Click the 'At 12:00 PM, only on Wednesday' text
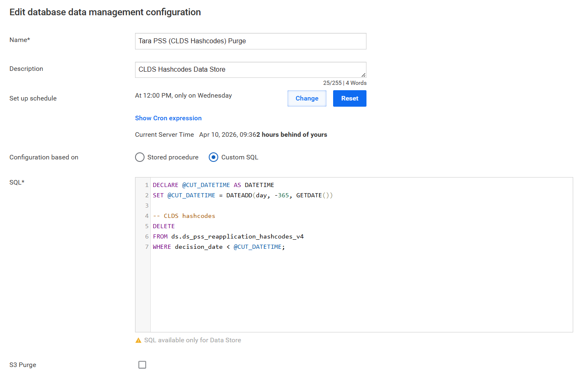This screenshot has height=374, width=588. tap(183, 96)
